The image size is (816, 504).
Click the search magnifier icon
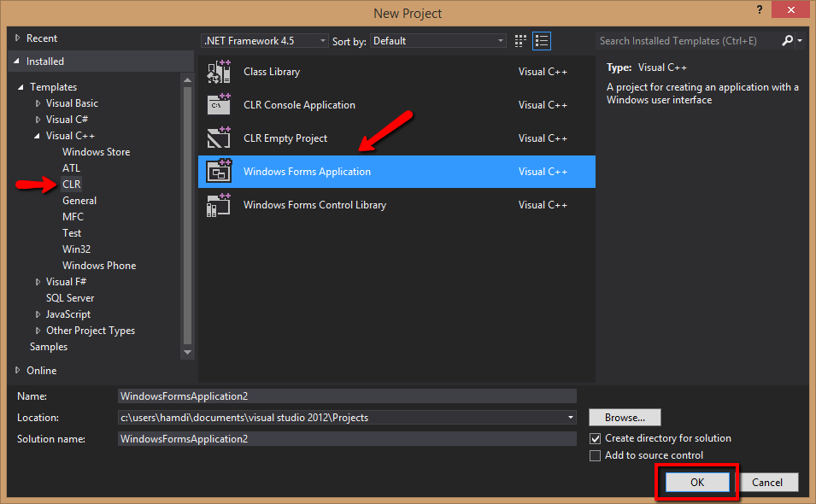[x=788, y=40]
